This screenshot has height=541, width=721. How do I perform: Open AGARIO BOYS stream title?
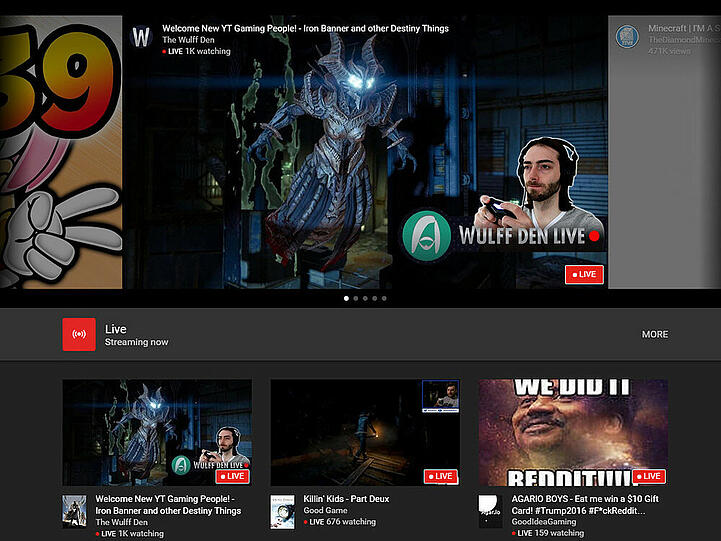pos(585,505)
